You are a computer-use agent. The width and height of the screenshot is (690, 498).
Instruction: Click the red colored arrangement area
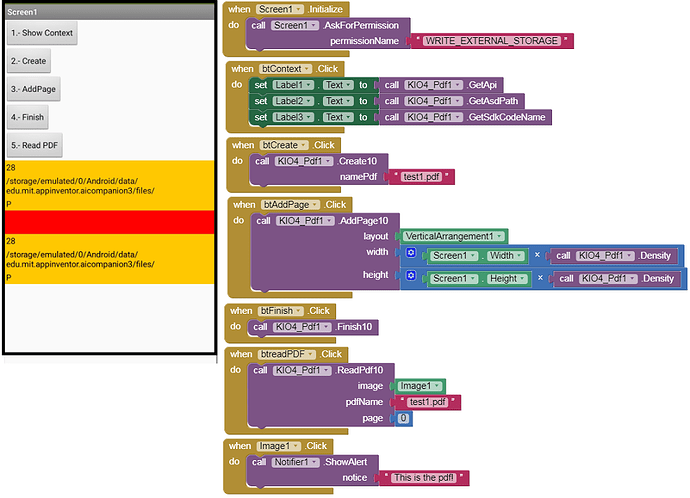110,222
